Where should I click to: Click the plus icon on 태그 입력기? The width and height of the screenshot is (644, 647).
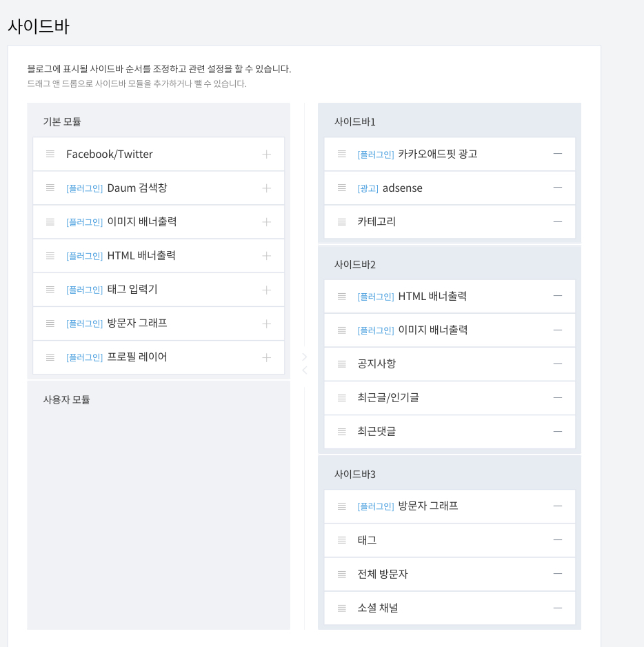coord(267,290)
